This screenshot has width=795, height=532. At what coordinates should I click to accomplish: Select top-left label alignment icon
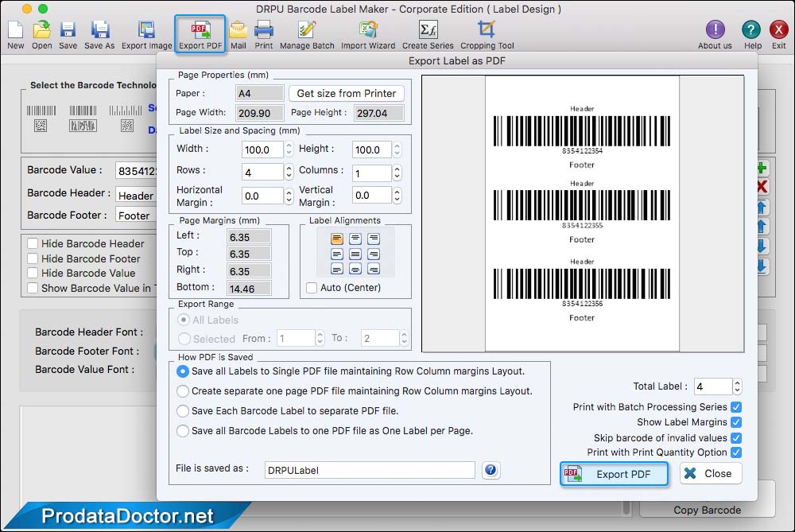pyautogui.click(x=337, y=239)
